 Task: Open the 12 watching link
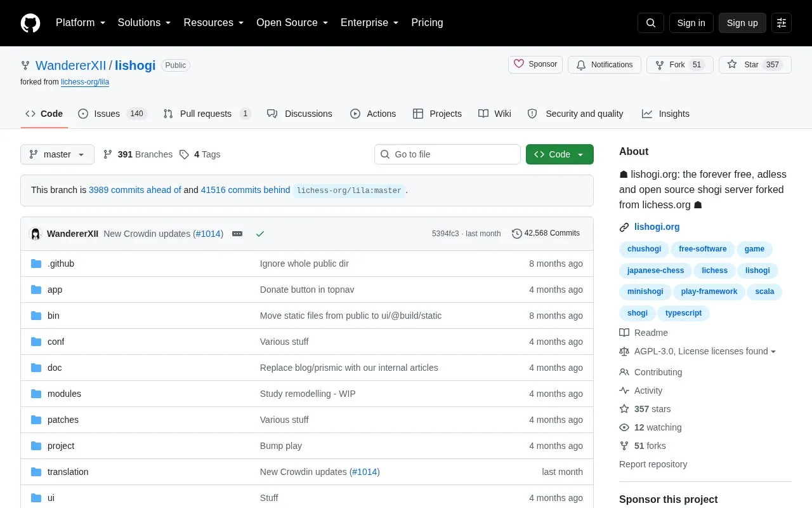point(650,427)
